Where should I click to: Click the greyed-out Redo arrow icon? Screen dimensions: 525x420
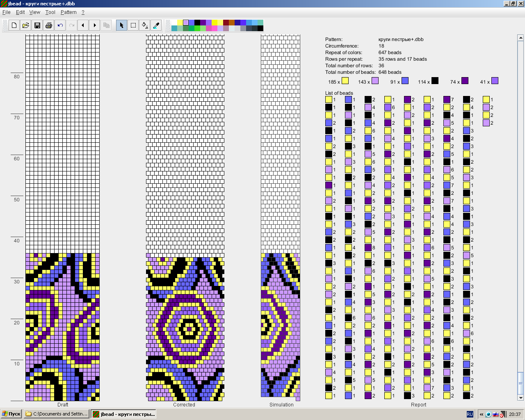coord(72,25)
